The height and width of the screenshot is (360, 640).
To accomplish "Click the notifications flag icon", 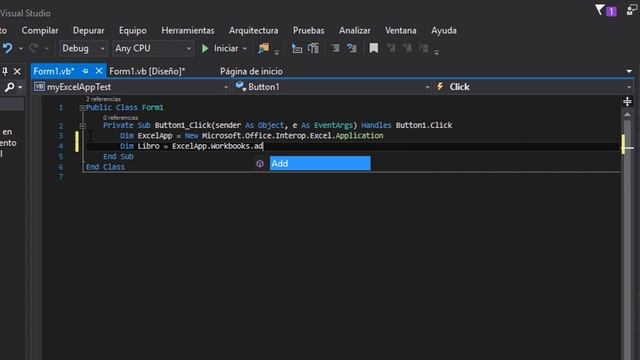I will (599, 10).
